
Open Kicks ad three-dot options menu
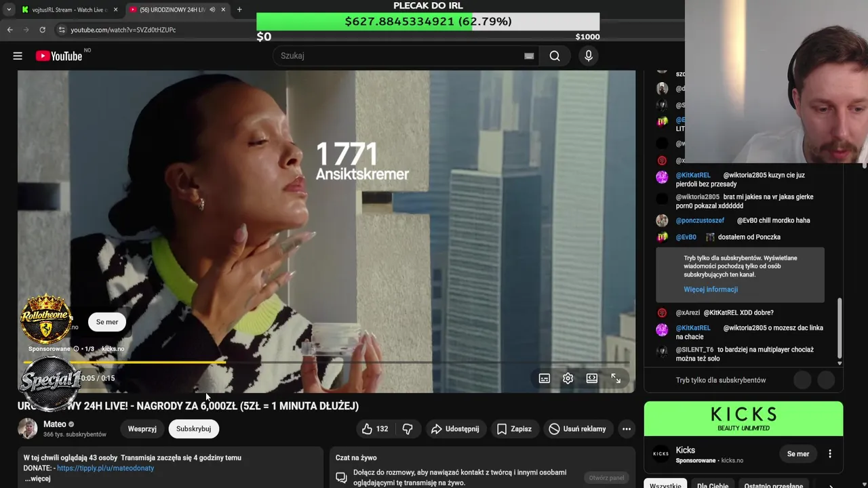829,454
